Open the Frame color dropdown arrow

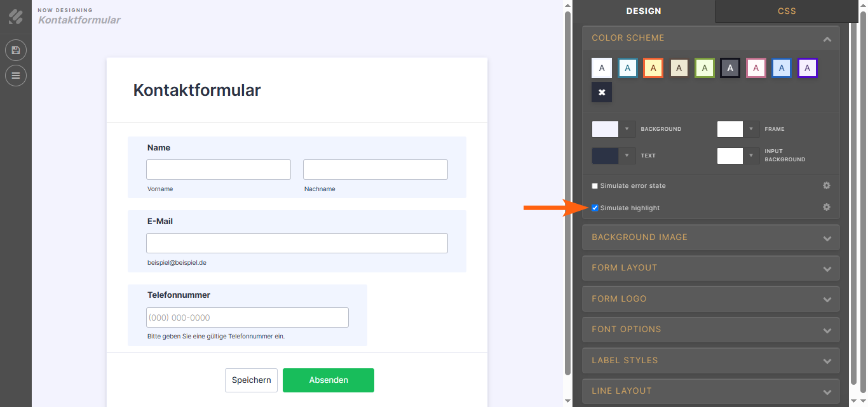pos(752,129)
